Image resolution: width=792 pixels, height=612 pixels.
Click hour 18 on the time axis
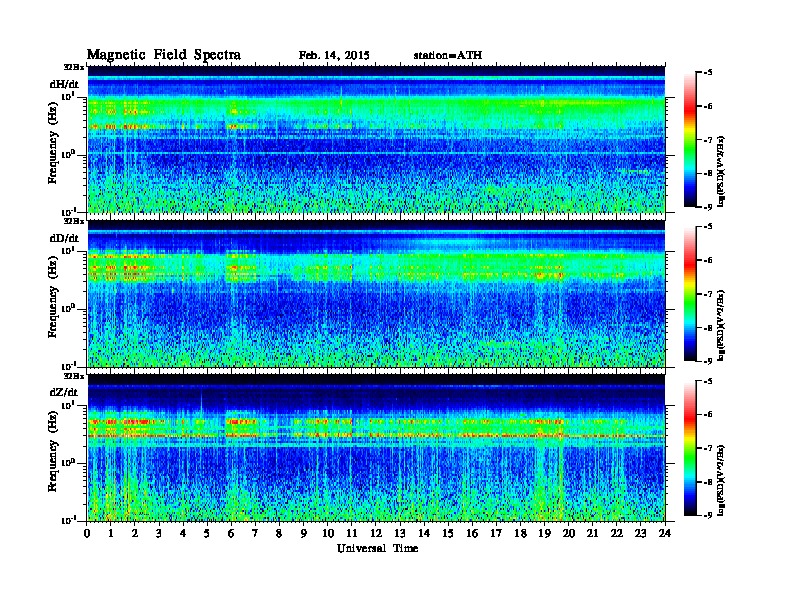(520, 533)
